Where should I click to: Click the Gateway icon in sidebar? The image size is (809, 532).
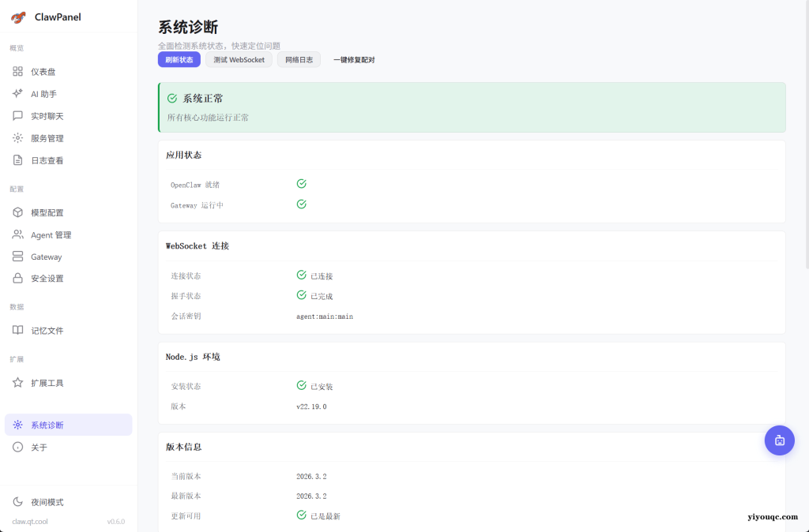pos(17,256)
